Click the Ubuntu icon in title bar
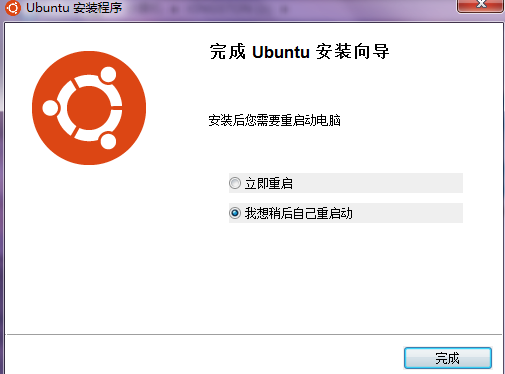This screenshot has height=374, width=505. tap(13, 8)
